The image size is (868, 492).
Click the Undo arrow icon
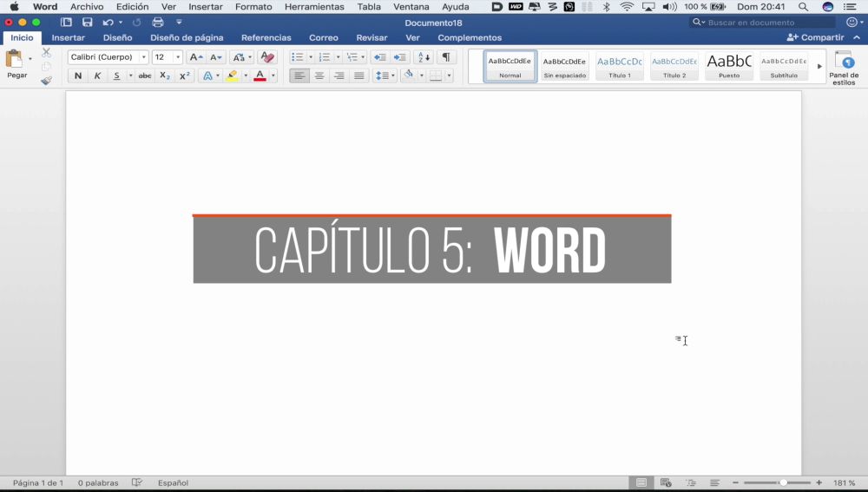click(108, 23)
